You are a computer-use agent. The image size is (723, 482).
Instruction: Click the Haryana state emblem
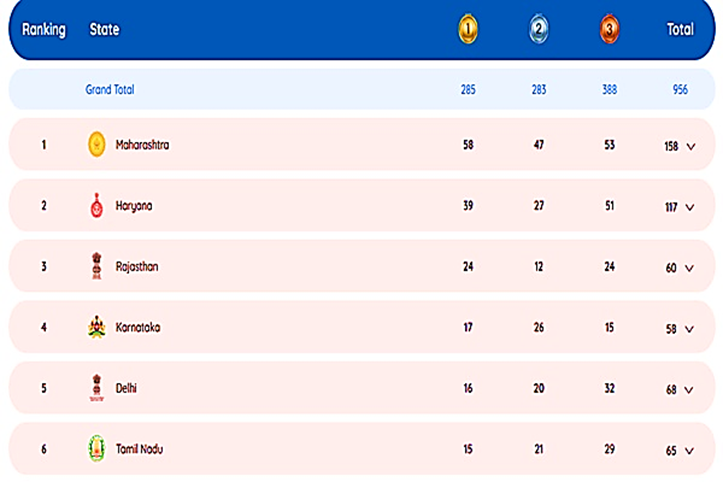96,205
